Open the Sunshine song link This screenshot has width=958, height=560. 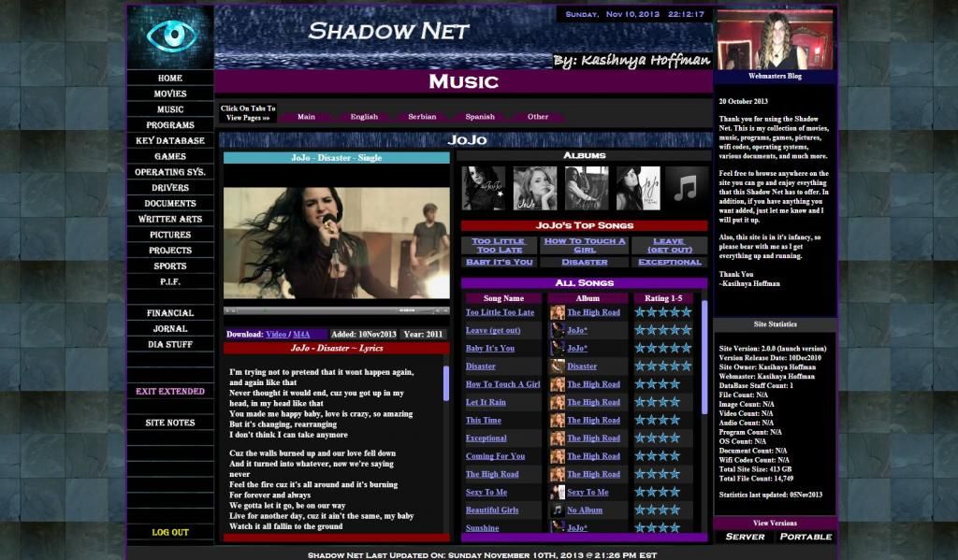pos(482,528)
